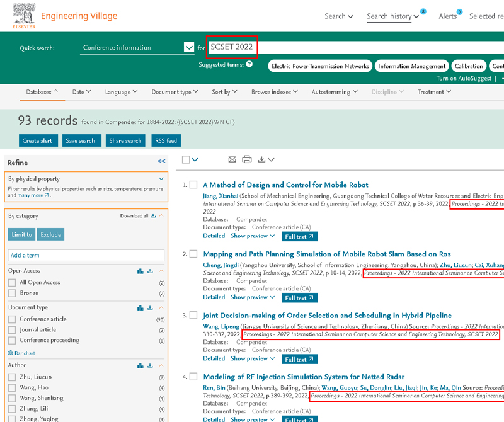Open article A Method of Design and Control

pos(285,185)
